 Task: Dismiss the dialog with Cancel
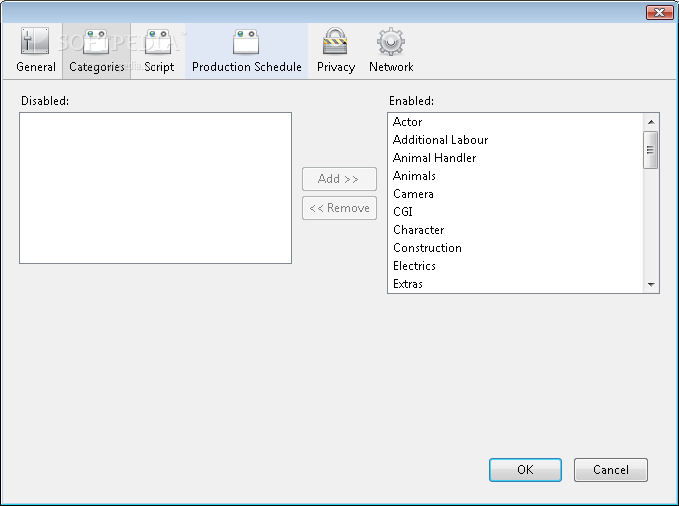coord(611,470)
